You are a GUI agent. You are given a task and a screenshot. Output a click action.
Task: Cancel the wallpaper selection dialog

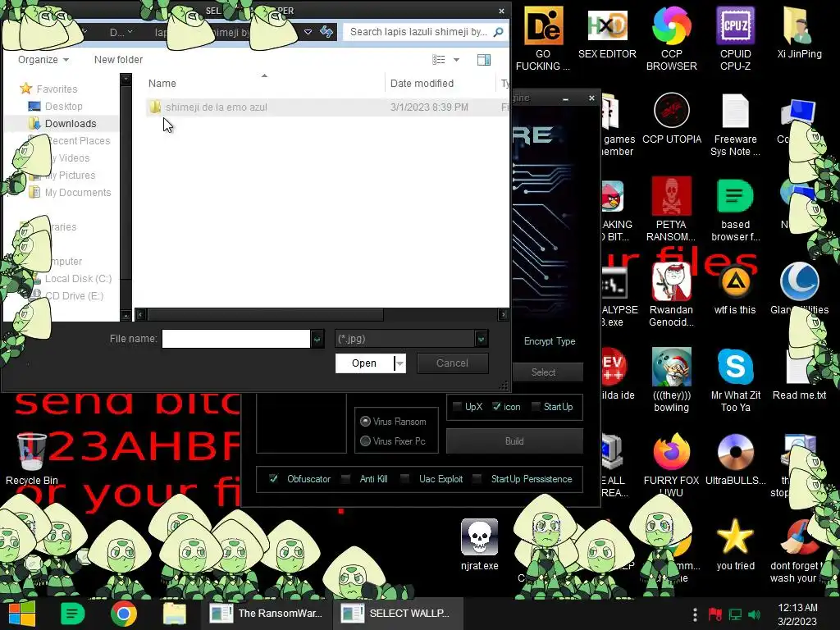[x=452, y=363]
